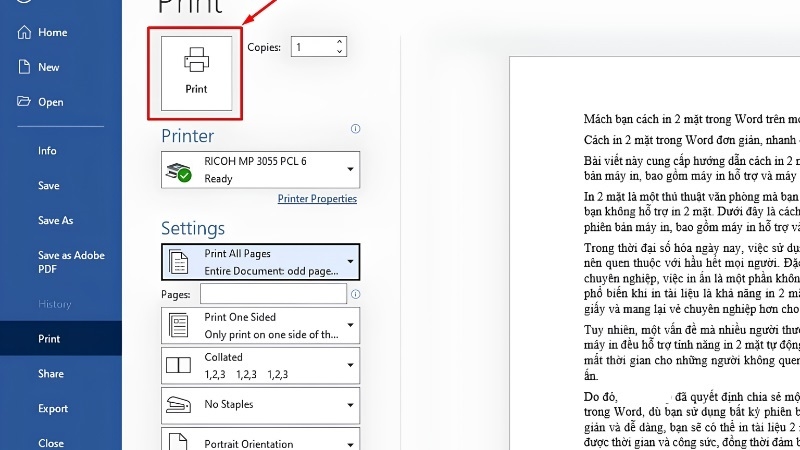Click the Print button with printer icon
The image size is (800, 450).
pyautogui.click(x=196, y=73)
